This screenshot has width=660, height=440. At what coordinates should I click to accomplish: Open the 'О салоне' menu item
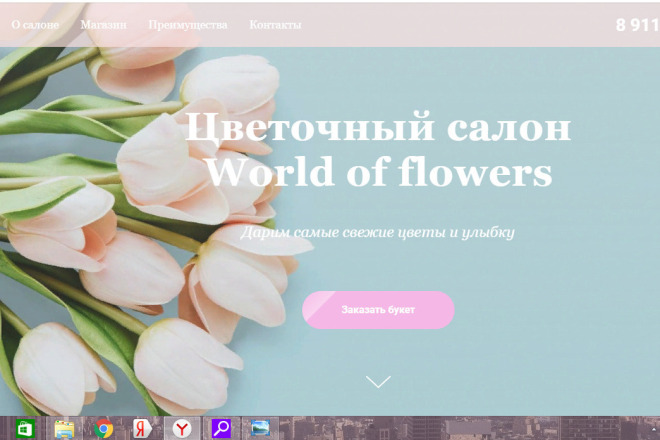pyautogui.click(x=35, y=25)
